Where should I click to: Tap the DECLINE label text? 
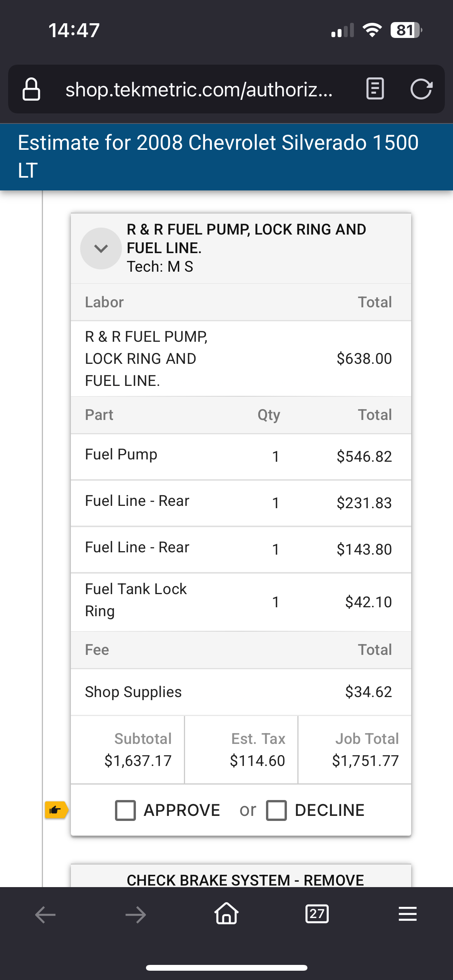click(x=330, y=810)
